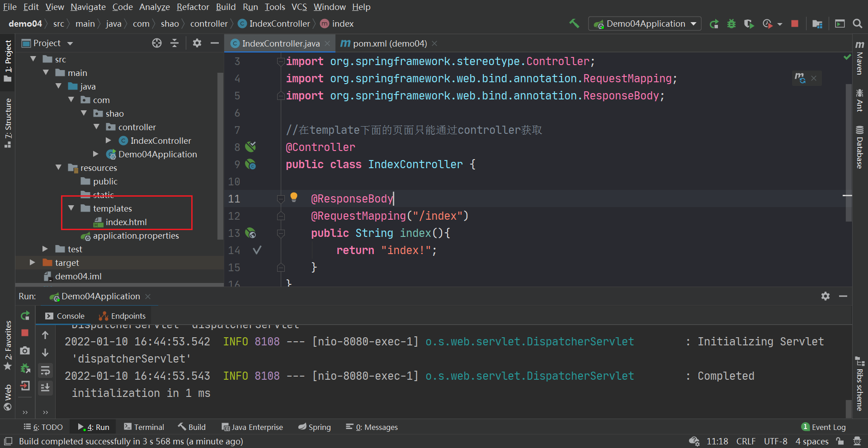Image resolution: width=868 pixels, height=448 pixels.
Task: Click the cloud settings icon in status bar
Action: 694,441
